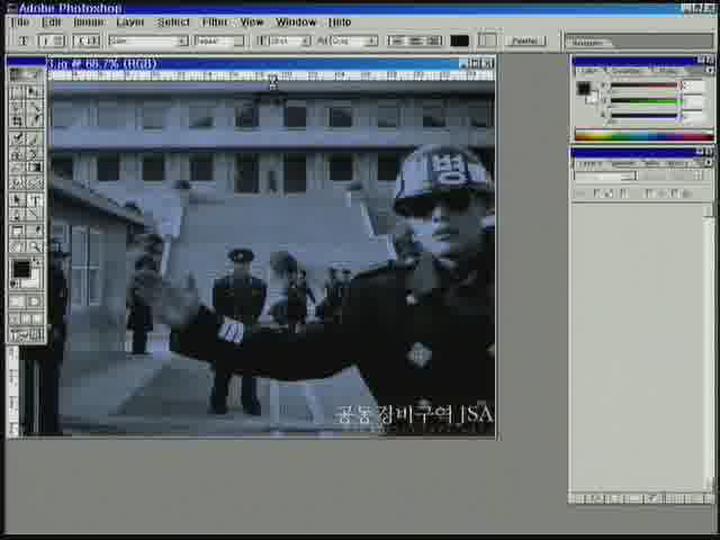Viewport: 720px width, 540px height.
Task: Select the Slice tool
Action: click(x=34, y=121)
